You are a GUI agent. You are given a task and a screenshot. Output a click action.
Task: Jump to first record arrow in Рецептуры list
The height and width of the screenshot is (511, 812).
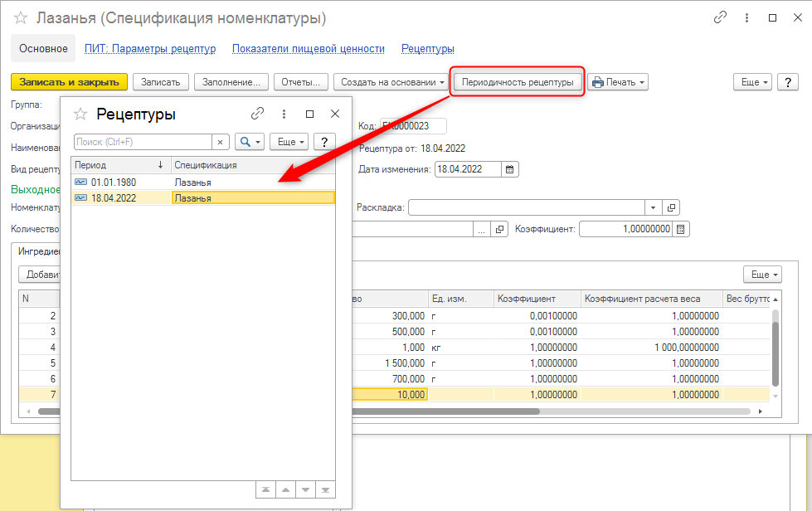click(264, 489)
